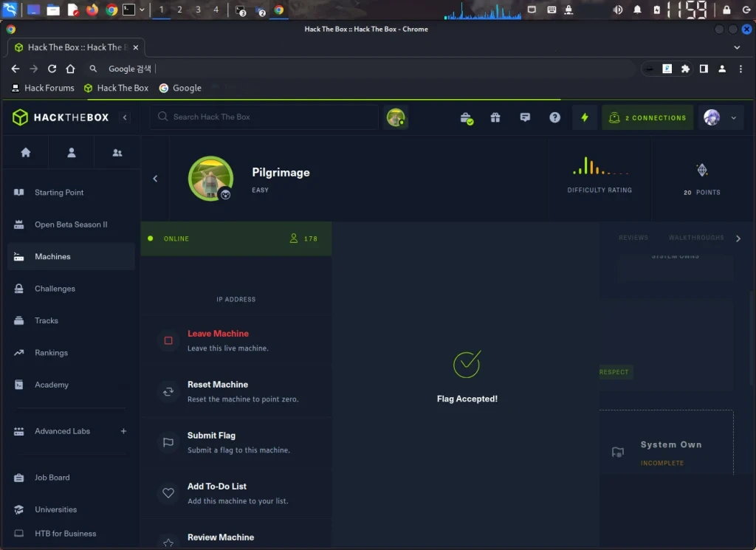Screen dimensions: 756x550
Task: Click the Submit Flag flag icon
Action: click(168, 442)
